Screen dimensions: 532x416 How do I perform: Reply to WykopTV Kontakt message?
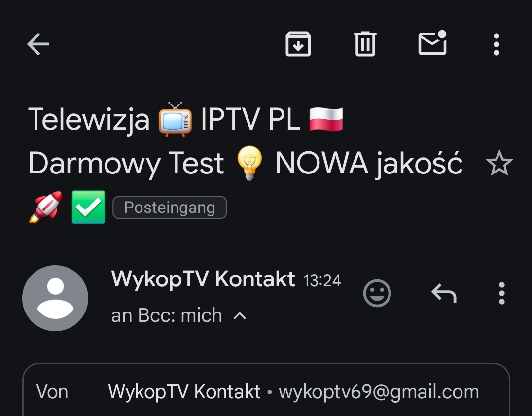(444, 293)
